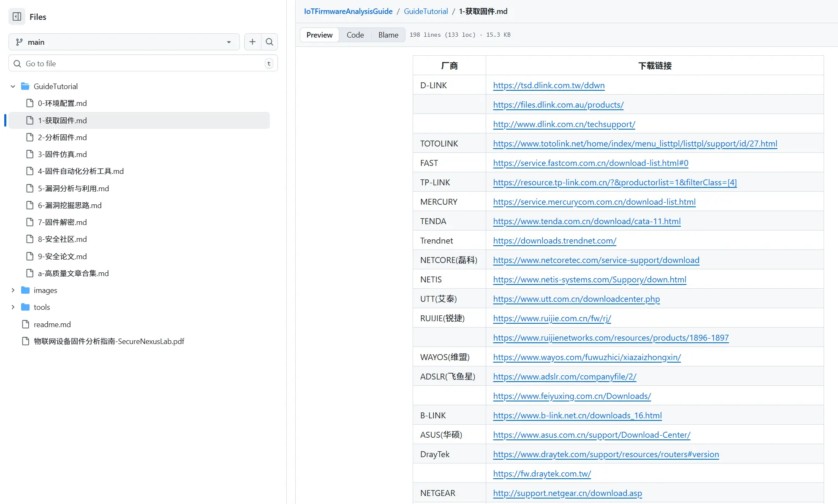The image size is (838, 504).
Task: Open the MERCURY download-list link
Action: tap(594, 202)
